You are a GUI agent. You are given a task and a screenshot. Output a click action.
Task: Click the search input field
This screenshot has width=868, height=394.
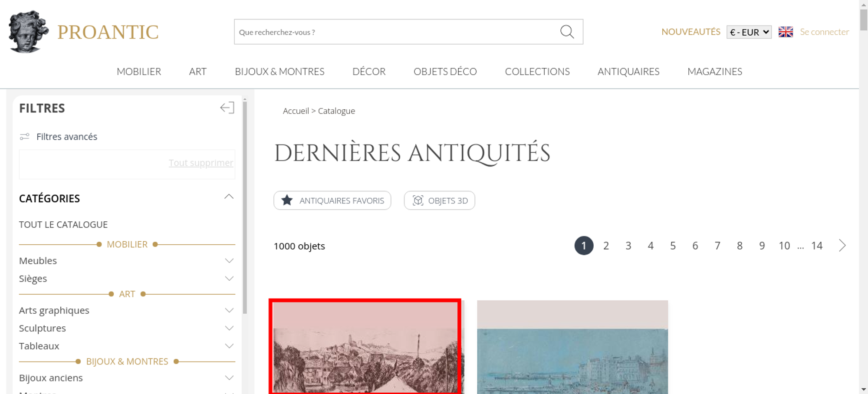click(x=395, y=32)
